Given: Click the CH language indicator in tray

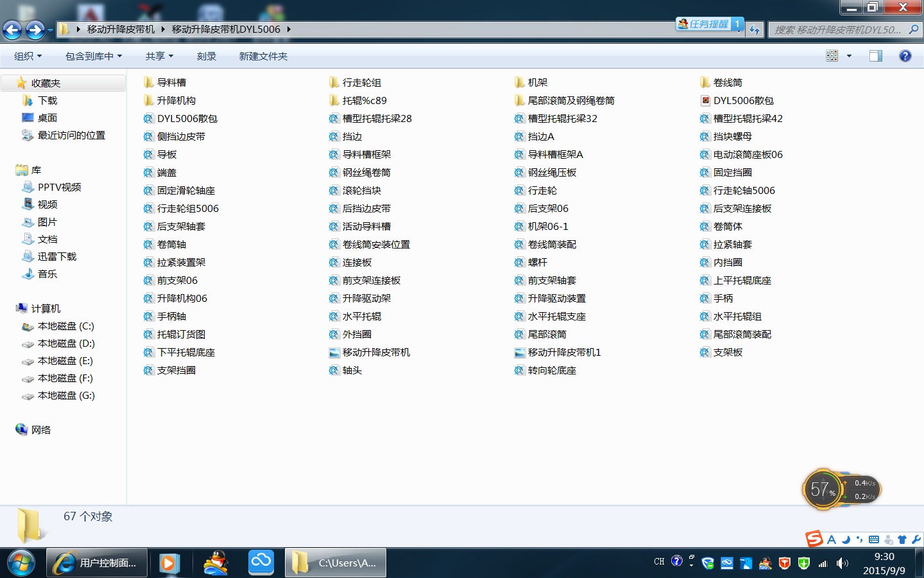Looking at the screenshot, I should pos(659,561).
